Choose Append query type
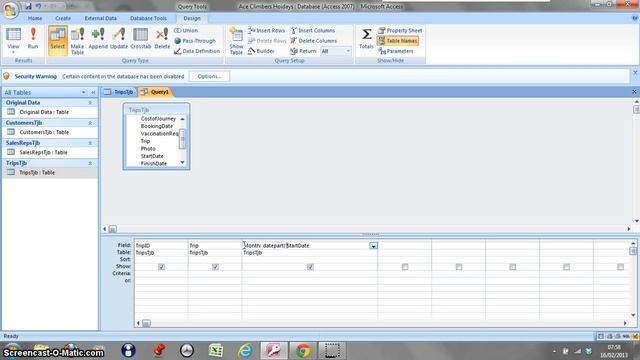This screenshot has height=360, width=640. point(98,39)
